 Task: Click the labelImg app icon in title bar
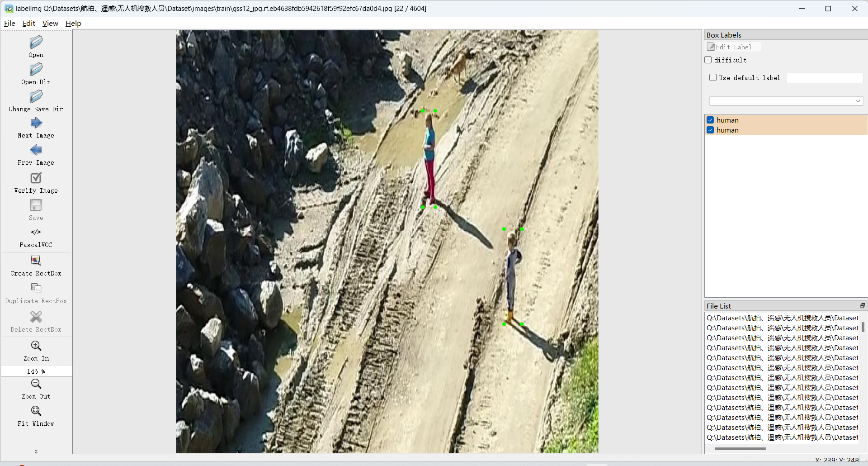(9, 9)
